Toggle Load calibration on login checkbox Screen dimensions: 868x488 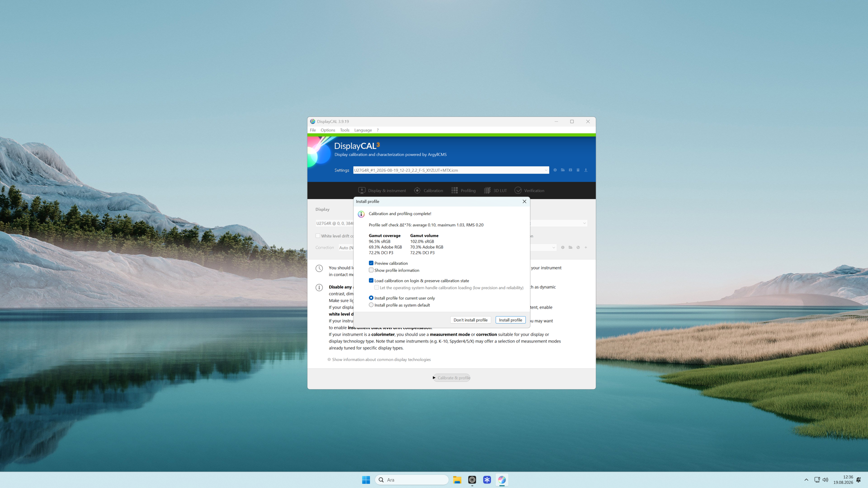pyautogui.click(x=371, y=281)
